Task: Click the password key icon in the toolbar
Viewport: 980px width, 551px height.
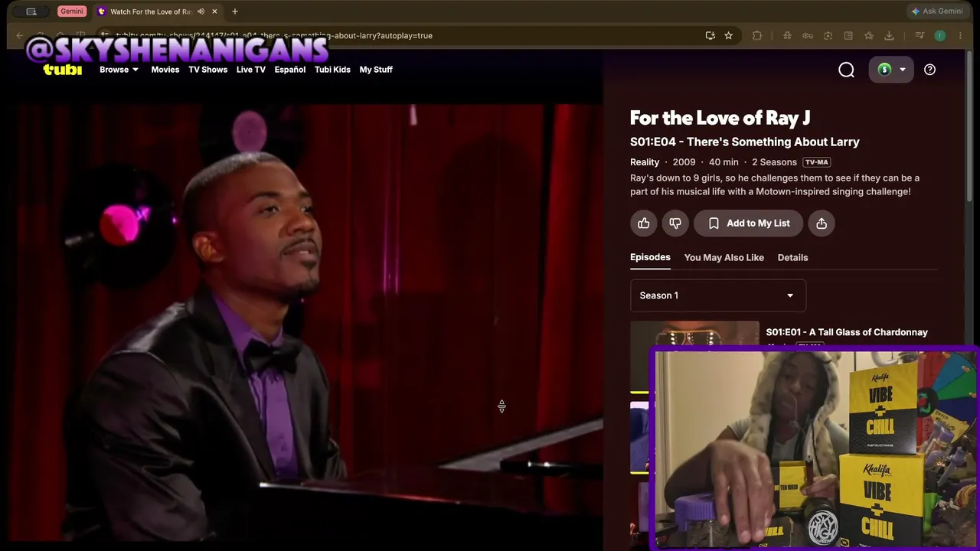Action: click(x=808, y=35)
